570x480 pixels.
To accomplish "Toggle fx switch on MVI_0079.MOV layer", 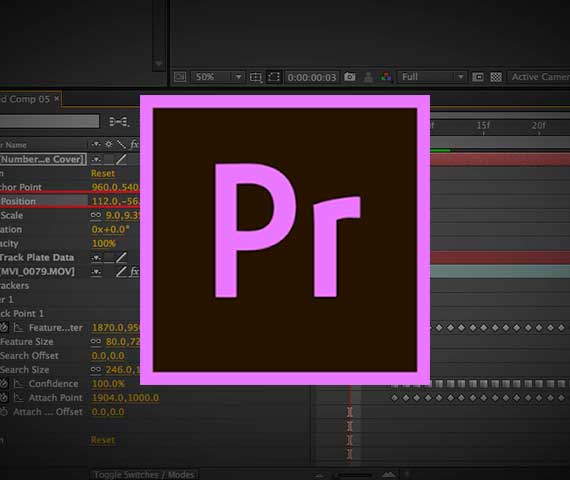I will [135, 271].
